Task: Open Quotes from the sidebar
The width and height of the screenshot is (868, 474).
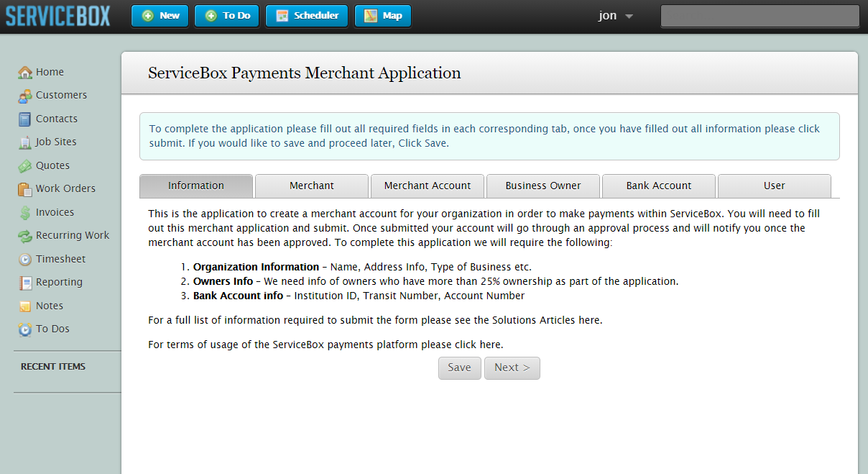Action: point(52,165)
